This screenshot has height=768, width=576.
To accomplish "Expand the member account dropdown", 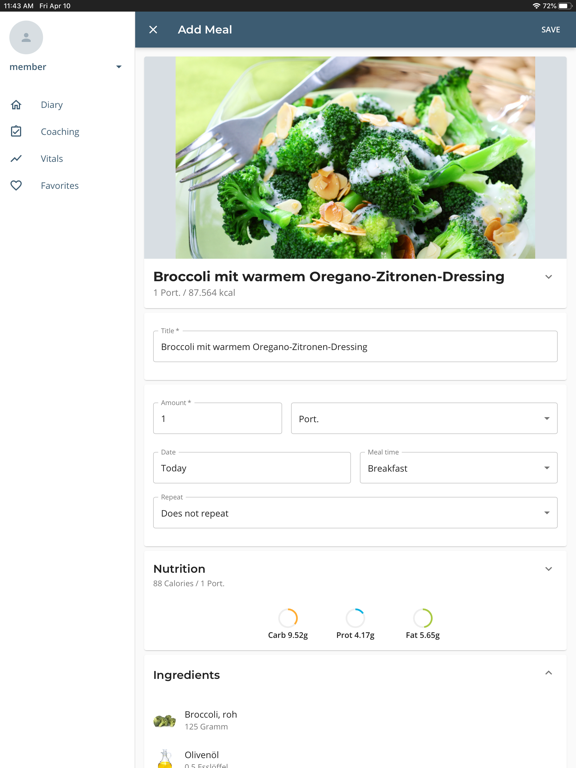I will [119, 67].
